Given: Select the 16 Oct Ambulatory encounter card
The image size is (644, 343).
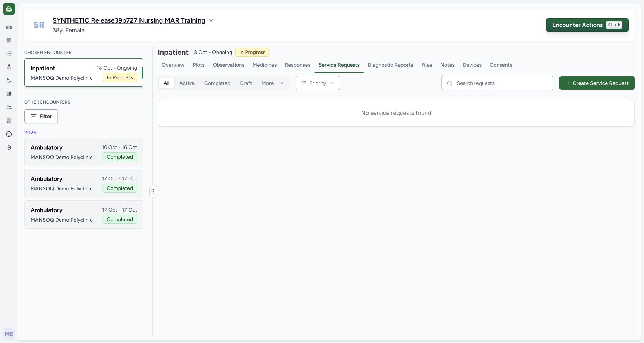Looking at the screenshot, I should click(84, 152).
